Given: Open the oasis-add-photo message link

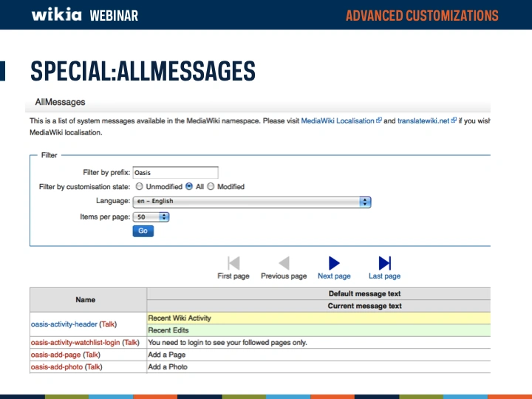Looking at the screenshot, I should coord(57,366).
